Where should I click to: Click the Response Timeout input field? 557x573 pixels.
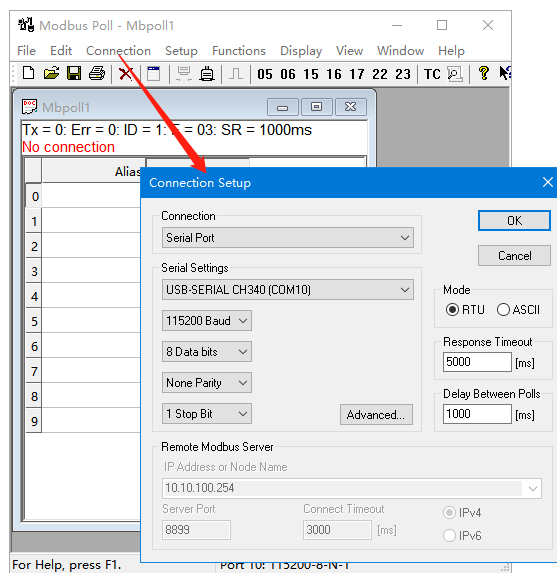click(477, 362)
